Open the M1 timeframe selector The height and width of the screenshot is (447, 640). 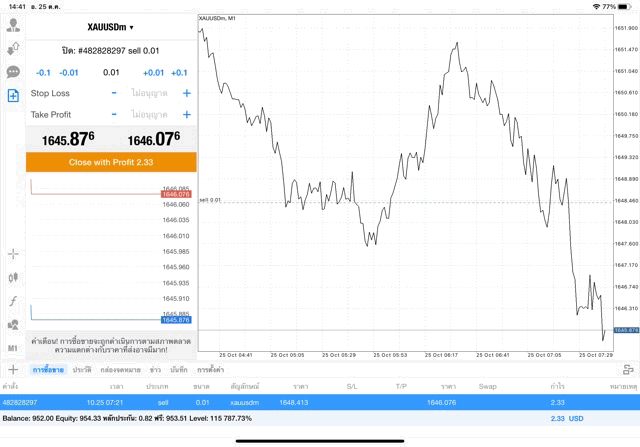[x=13, y=348]
